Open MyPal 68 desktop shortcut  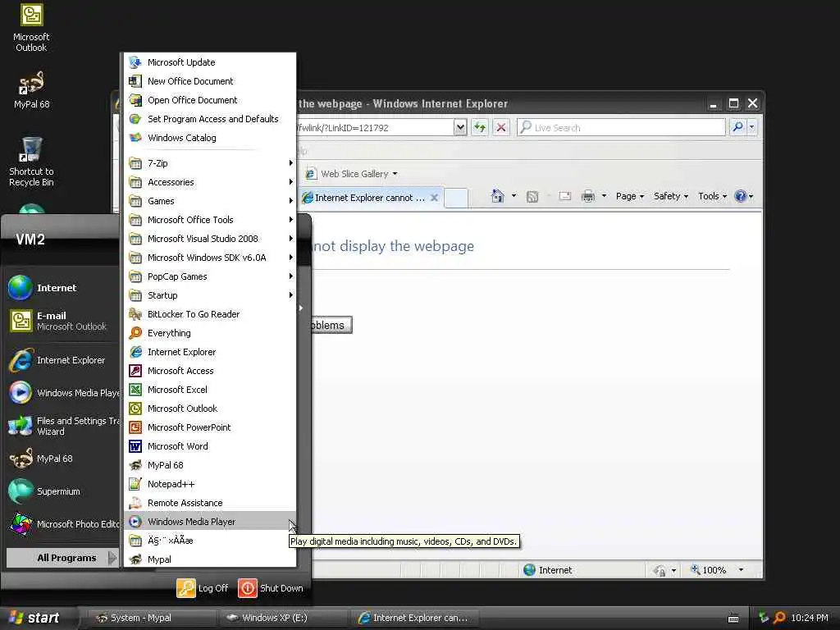[31, 89]
